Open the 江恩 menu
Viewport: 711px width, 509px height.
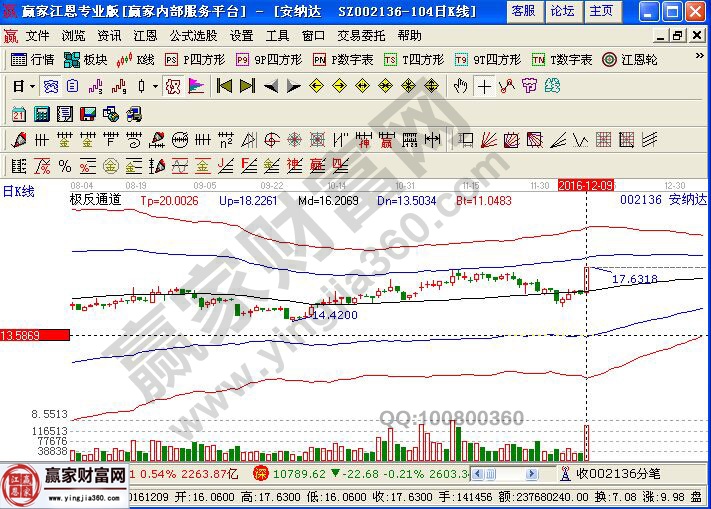[x=145, y=35]
